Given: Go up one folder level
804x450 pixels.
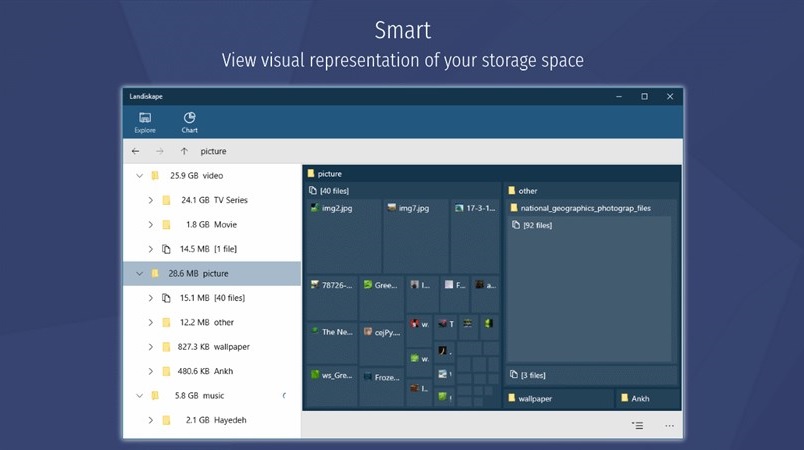Looking at the screenshot, I should tap(184, 151).
